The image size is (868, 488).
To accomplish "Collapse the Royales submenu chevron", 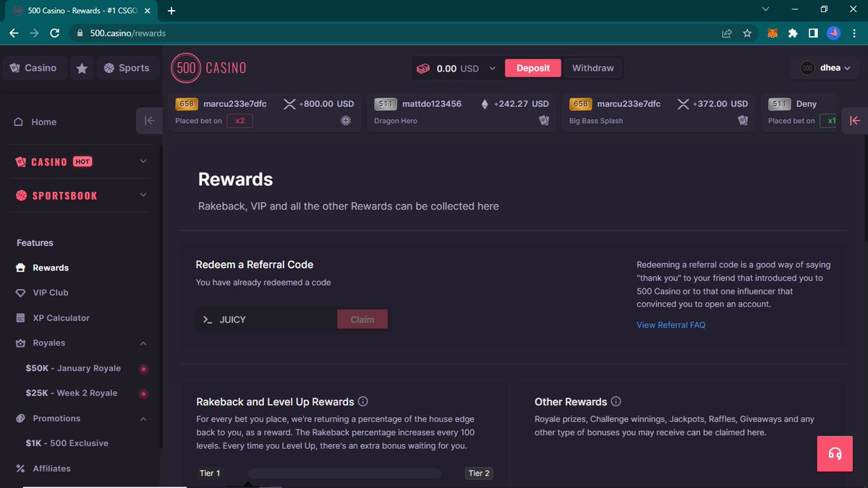I will pyautogui.click(x=143, y=343).
